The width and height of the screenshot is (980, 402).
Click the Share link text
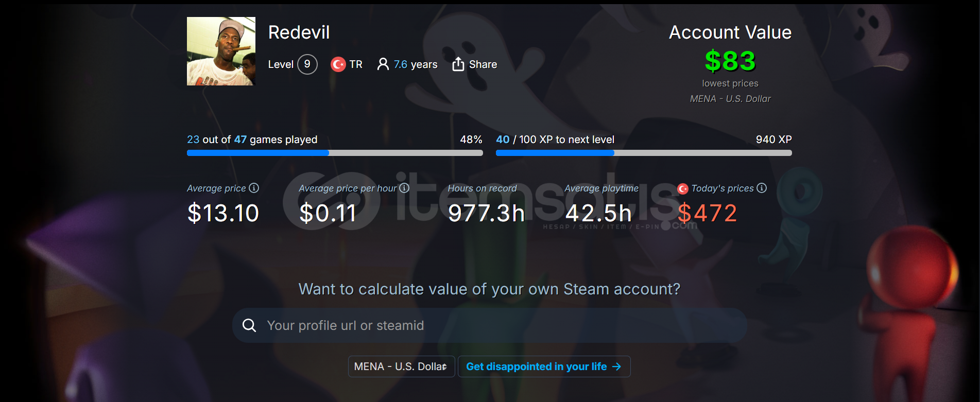click(483, 64)
